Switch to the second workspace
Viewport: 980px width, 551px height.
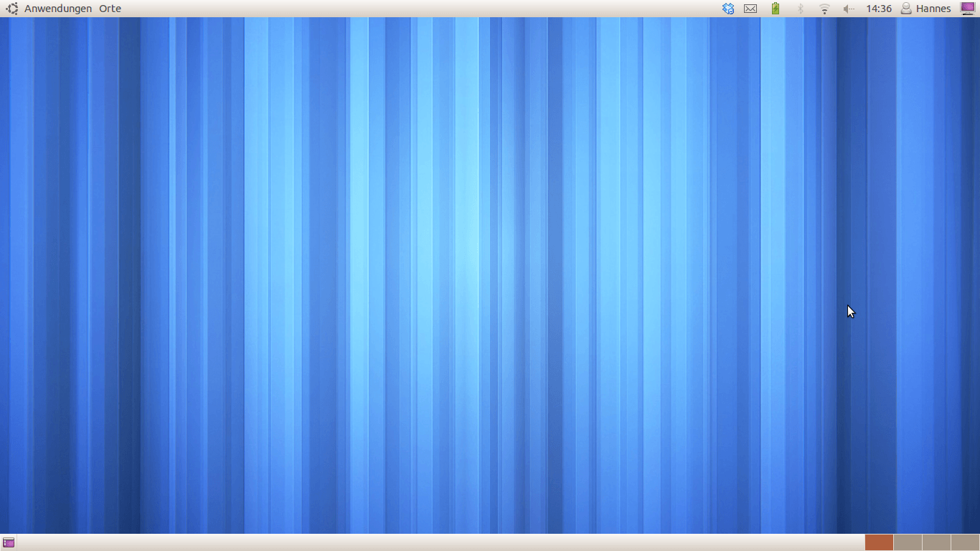908,542
